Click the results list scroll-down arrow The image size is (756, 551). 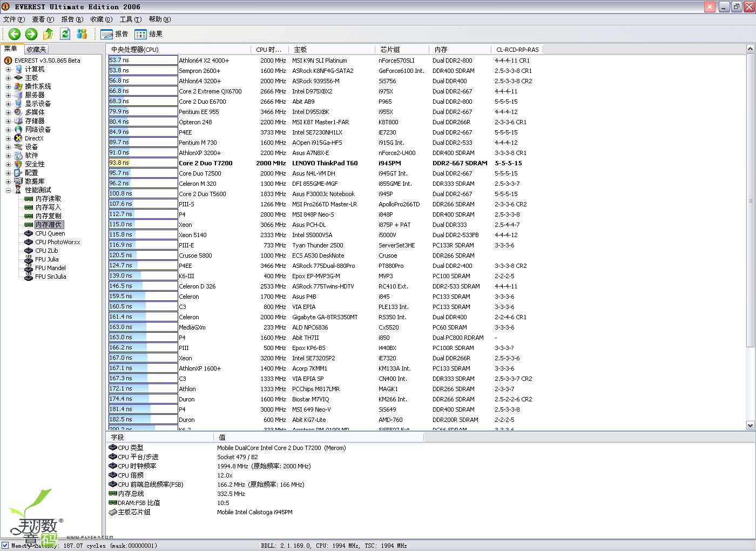pos(750,426)
